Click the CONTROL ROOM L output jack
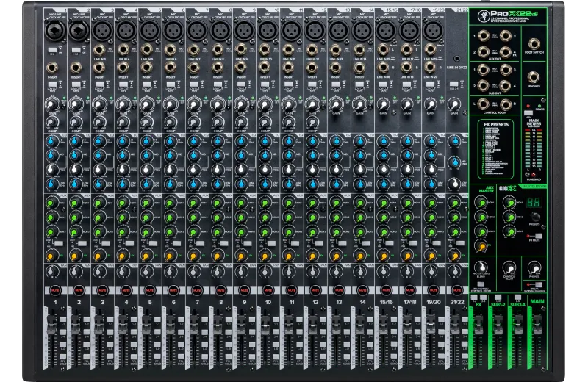Screen dimensions: 588x382 [483, 104]
